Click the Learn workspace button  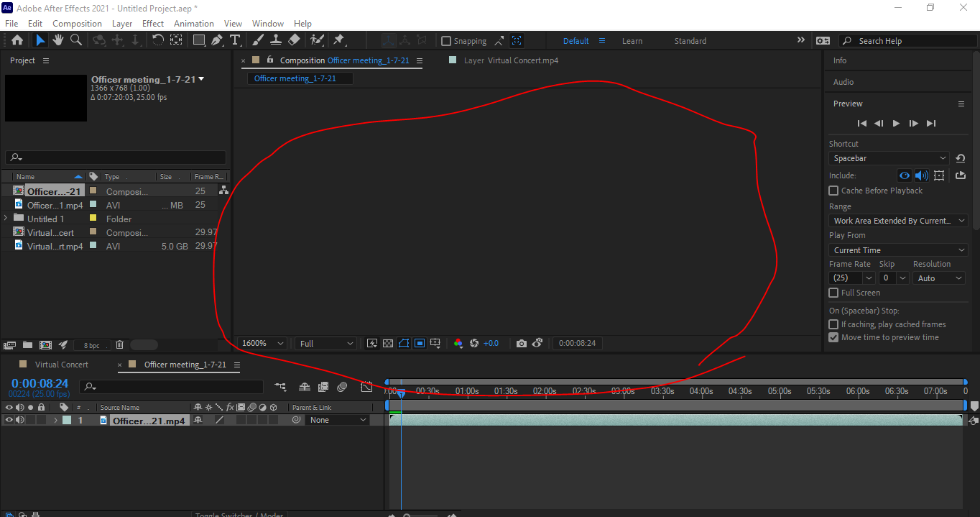(632, 41)
